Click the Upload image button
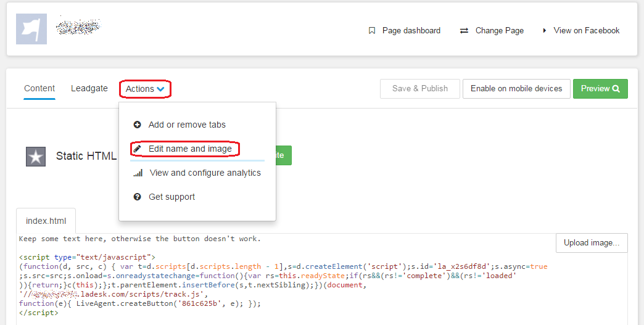 [x=591, y=243]
